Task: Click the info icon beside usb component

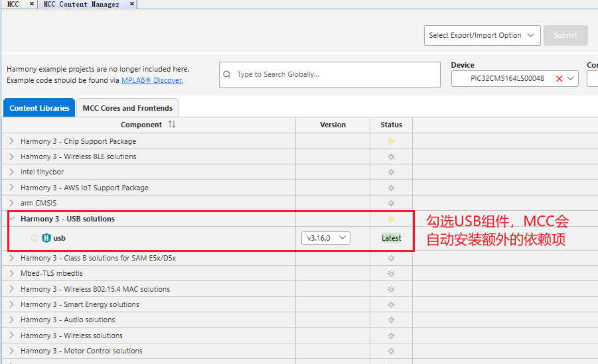Action: point(35,238)
